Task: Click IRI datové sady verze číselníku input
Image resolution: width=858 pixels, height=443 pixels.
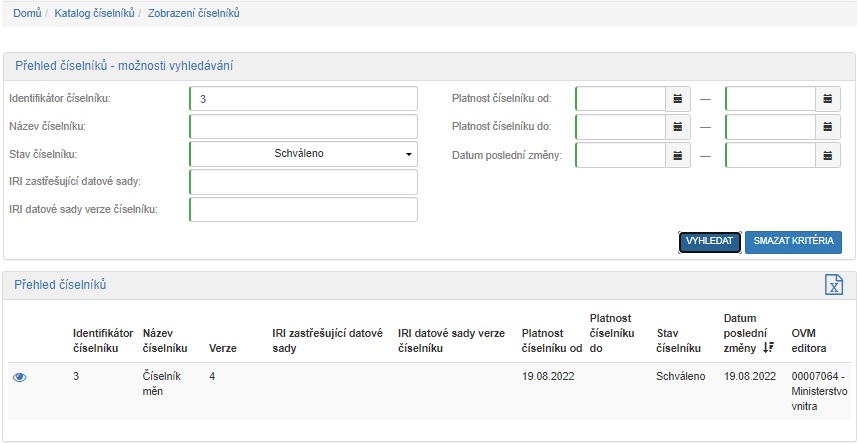Action: click(x=303, y=209)
